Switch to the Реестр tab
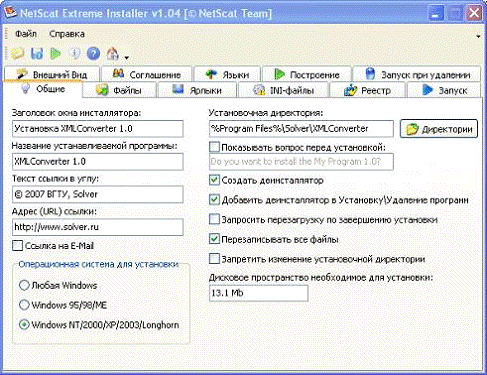This screenshot has height=375, width=487. (367, 90)
